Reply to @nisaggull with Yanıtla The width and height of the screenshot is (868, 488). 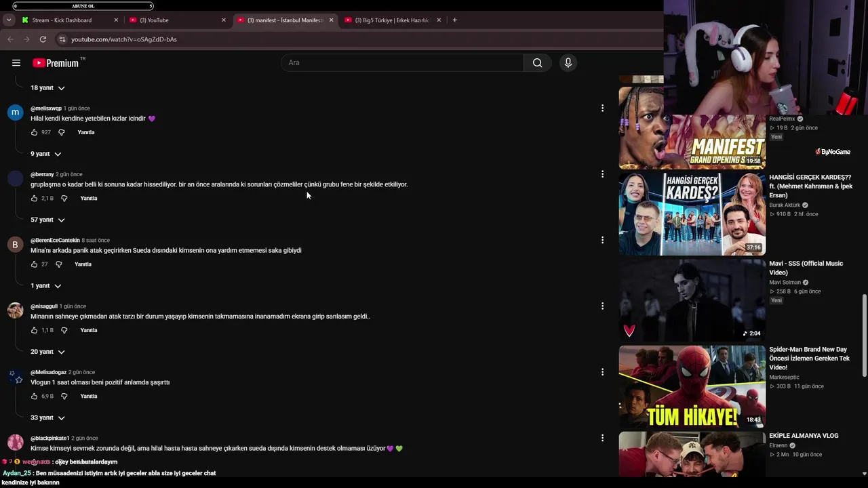tap(89, 330)
